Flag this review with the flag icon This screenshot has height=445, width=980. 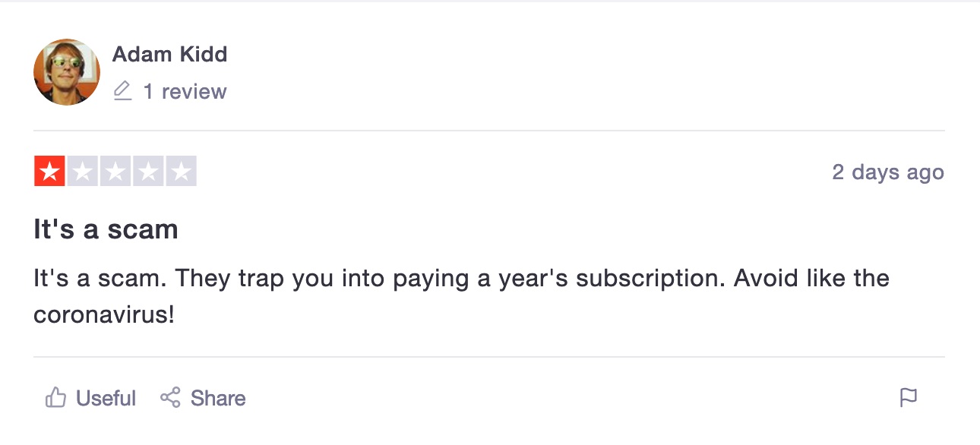[909, 398]
